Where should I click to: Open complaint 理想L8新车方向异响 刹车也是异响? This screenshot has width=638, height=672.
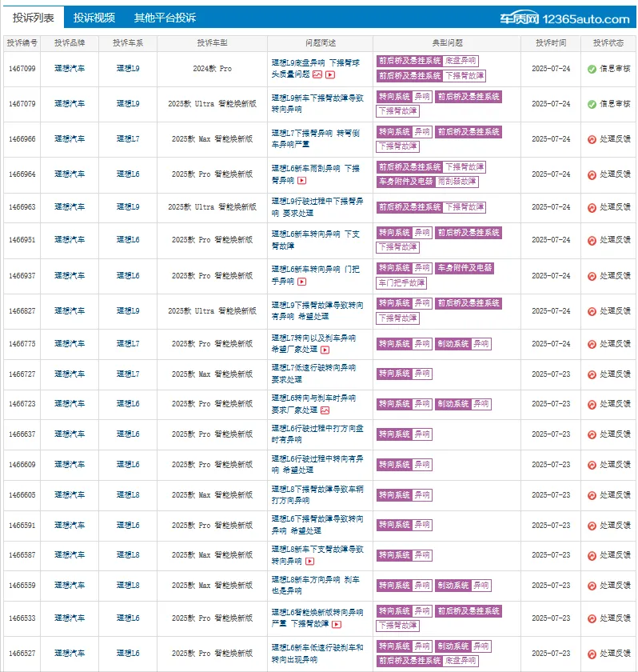pyautogui.click(x=316, y=585)
